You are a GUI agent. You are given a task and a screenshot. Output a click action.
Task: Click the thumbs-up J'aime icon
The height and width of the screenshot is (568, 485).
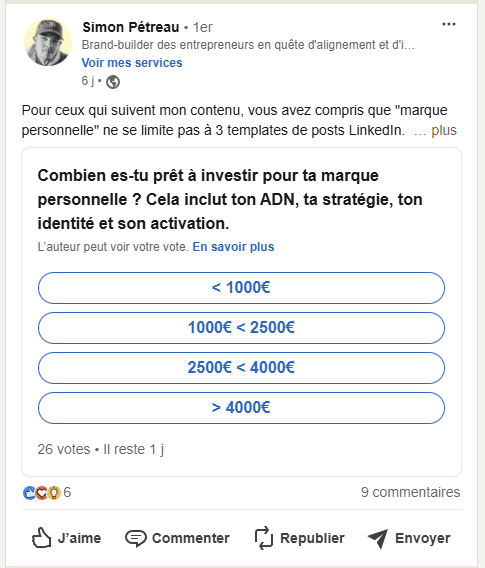pos(41,538)
